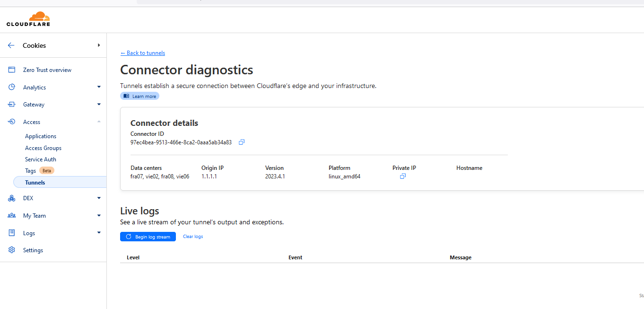This screenshot has height=309, width=644.
Task: Copy the Private IP value
Action: tap(403, 176)
